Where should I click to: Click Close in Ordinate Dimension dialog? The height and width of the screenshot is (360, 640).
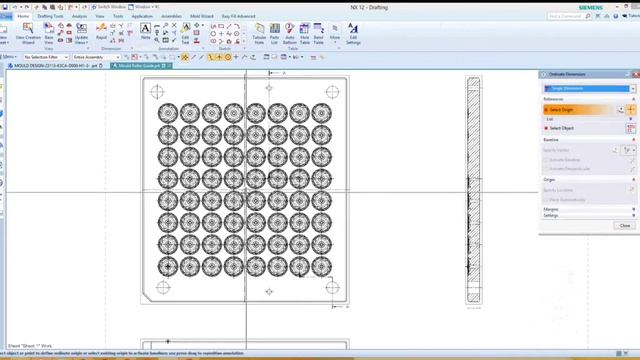[x=624, y=226]
